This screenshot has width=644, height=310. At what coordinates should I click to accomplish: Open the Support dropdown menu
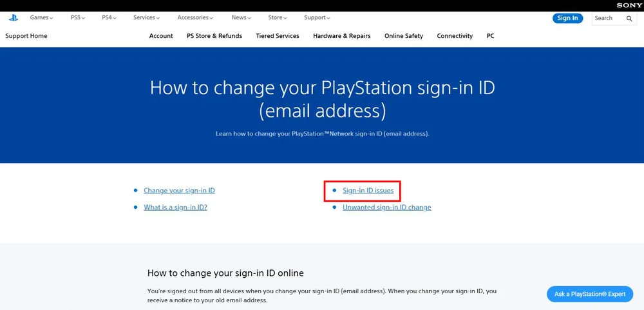pyautogui.click(x=317, y=17)
